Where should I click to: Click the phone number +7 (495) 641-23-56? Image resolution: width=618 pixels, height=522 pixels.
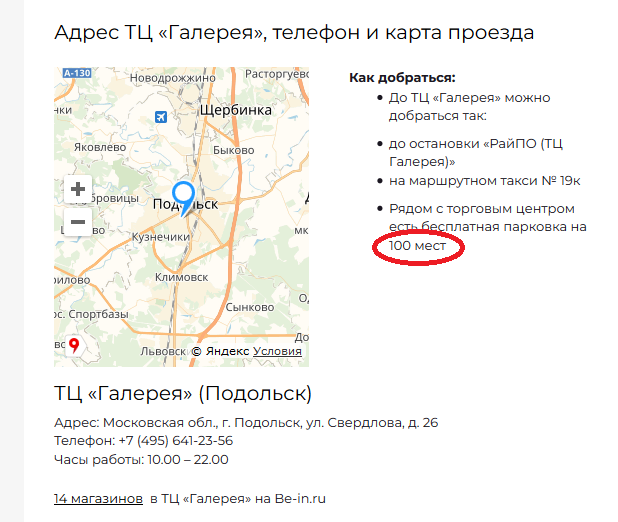click(x=175, y=441)
